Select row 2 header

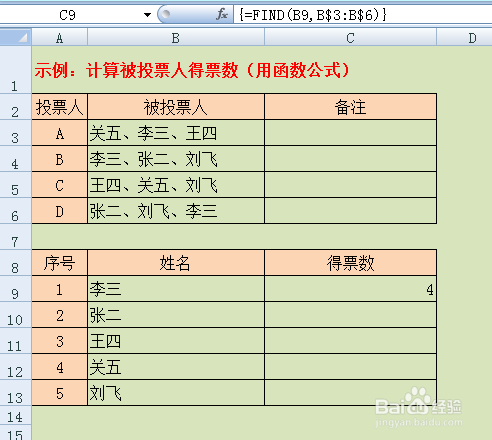coord(15,107)
